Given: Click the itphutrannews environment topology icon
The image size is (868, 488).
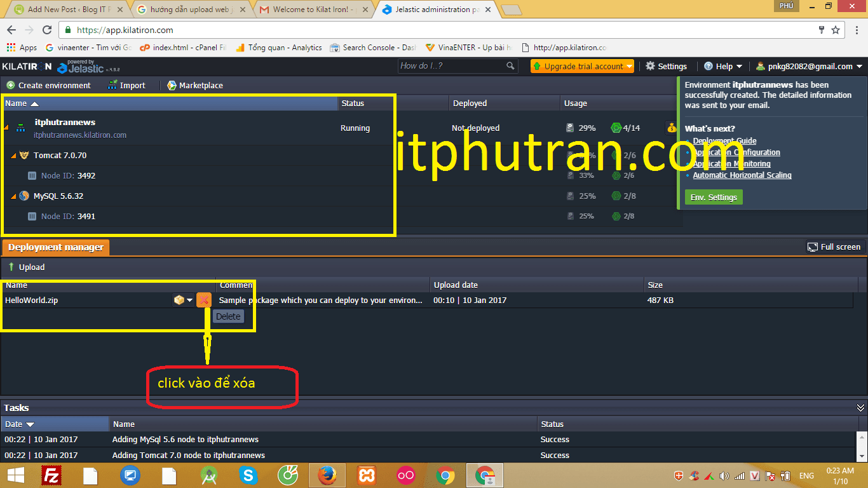Looking at the screenshot, I should pyautogui.click(x=21, y=128).
